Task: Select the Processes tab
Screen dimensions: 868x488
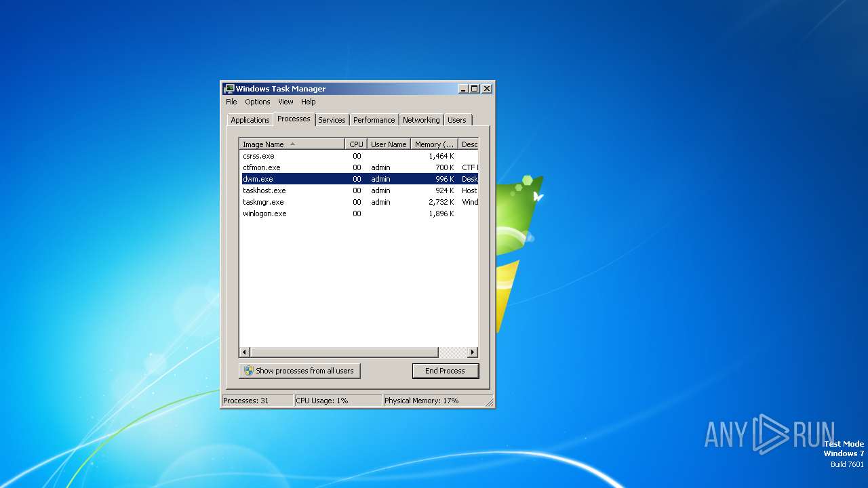Action: (294, 119)
